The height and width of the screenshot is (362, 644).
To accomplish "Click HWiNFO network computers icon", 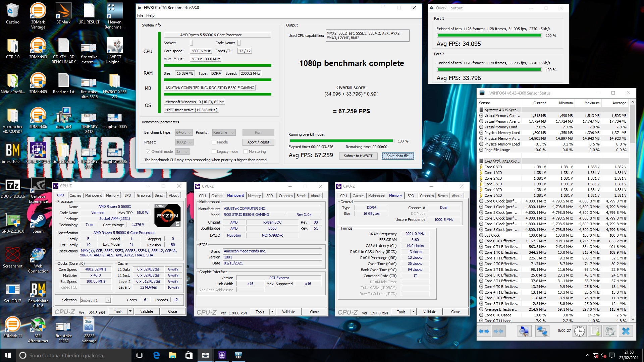I will tap(542, 331).
